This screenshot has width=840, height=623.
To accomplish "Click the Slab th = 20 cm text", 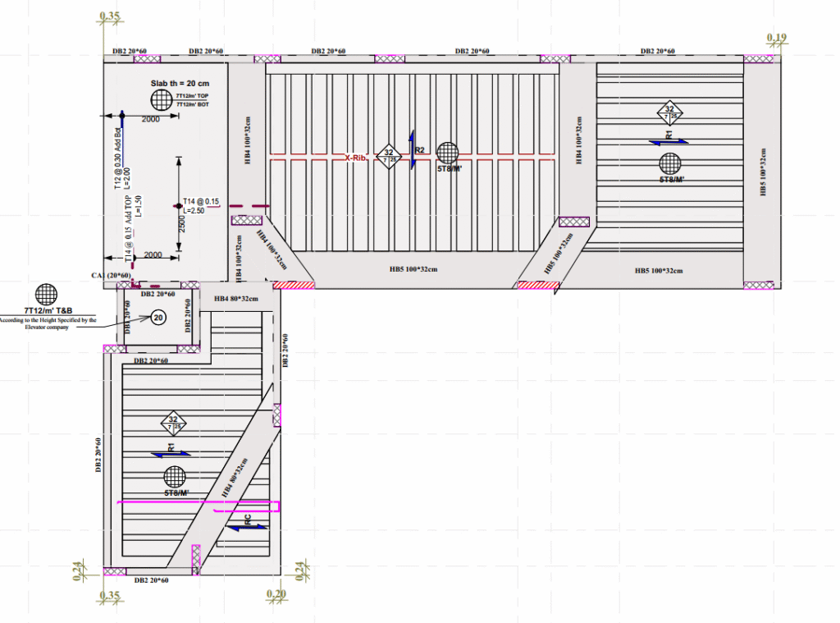I will pos(180,84).
